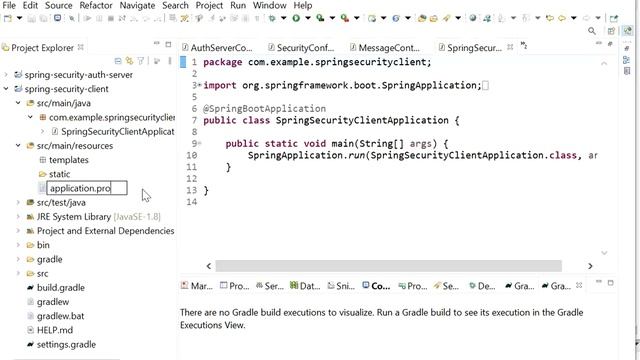Maximize the Project Explorer panel
640x360 pixels.
pyautogui.click(x=168, y=44)
